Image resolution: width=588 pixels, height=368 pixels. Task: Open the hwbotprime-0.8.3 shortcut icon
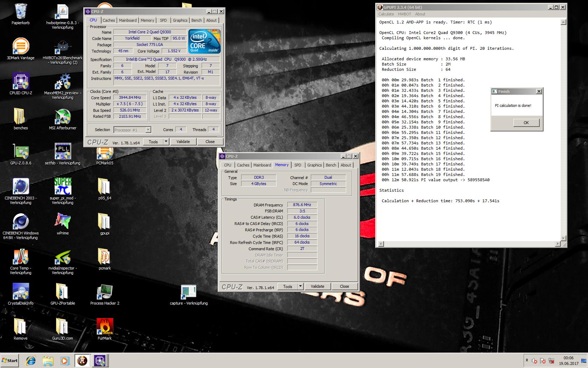click(63, 17)
